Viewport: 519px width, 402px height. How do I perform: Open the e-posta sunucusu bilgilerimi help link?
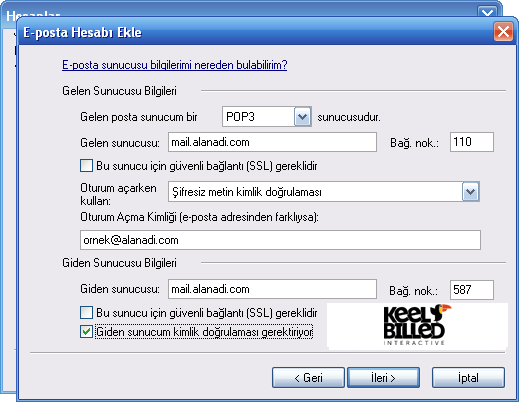tap(175, 65)
